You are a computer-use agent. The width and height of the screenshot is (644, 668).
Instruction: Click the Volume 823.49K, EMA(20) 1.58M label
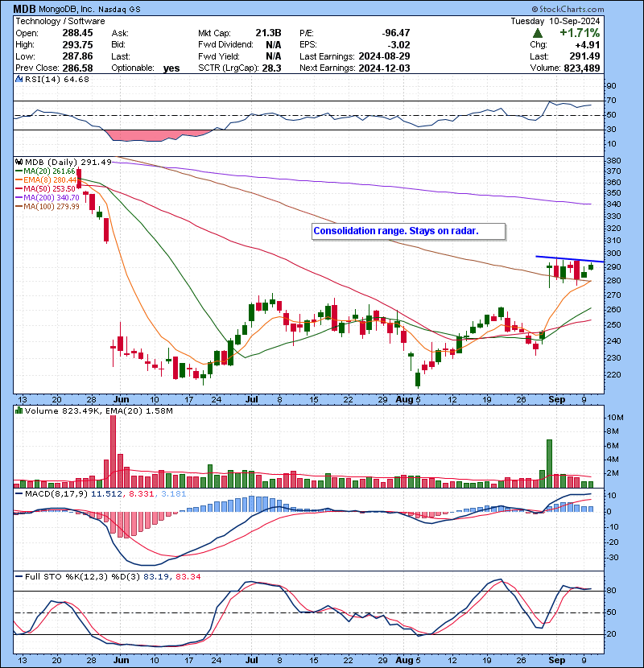(98, 411)
